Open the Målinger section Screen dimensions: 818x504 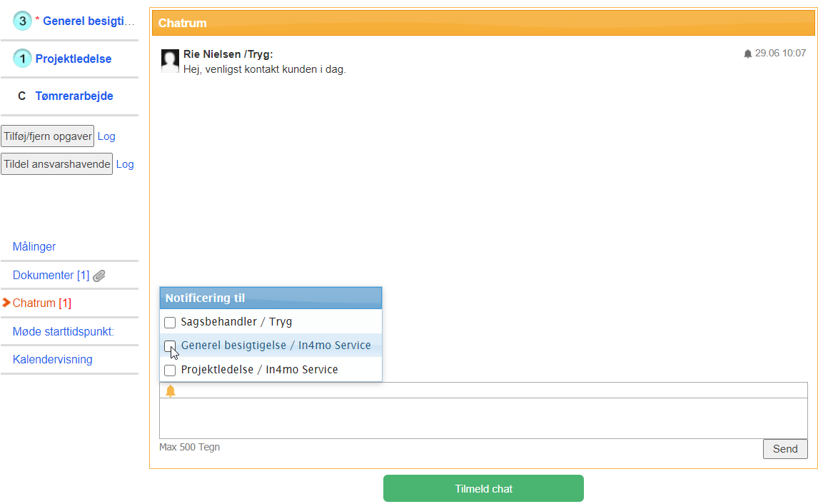pos(34,246)
